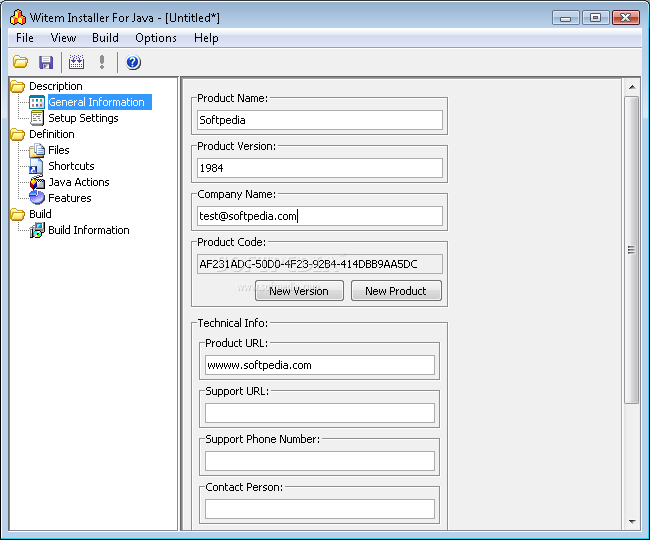Select the Setup Settings tree item
This screenshot has width=650, height=540.
[83, 118]
